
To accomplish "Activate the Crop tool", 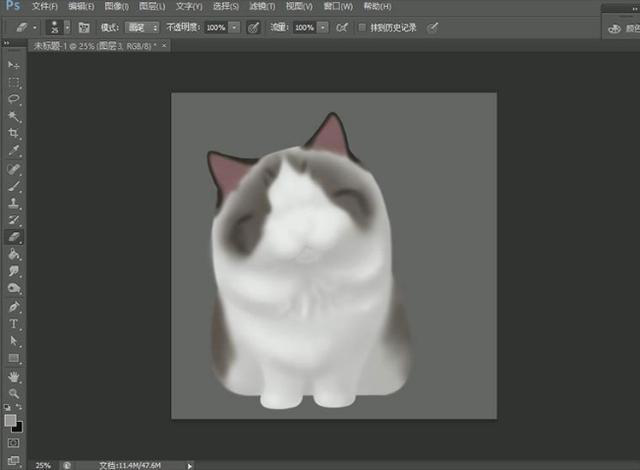I will 14,134.
